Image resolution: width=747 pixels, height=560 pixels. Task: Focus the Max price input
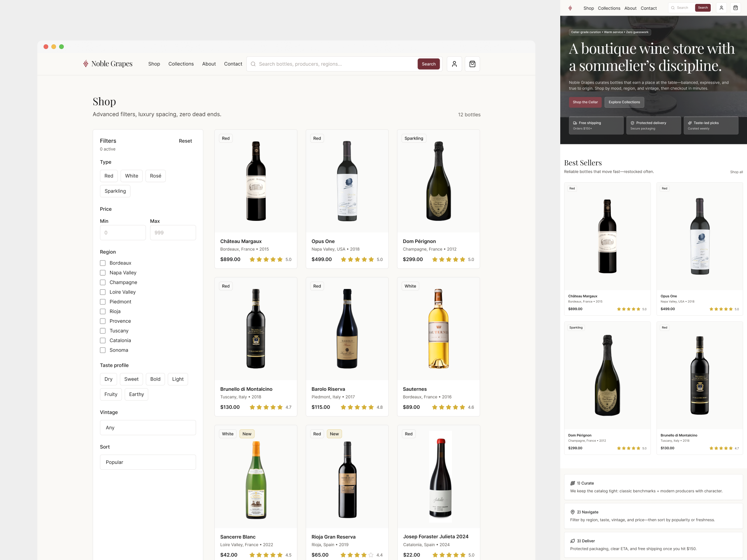[173, 233]
